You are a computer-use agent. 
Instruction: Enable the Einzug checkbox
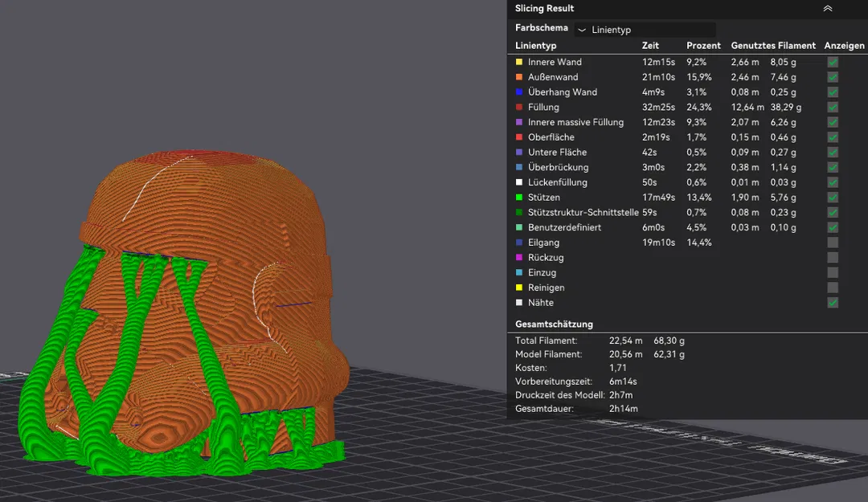pos(833,272)
